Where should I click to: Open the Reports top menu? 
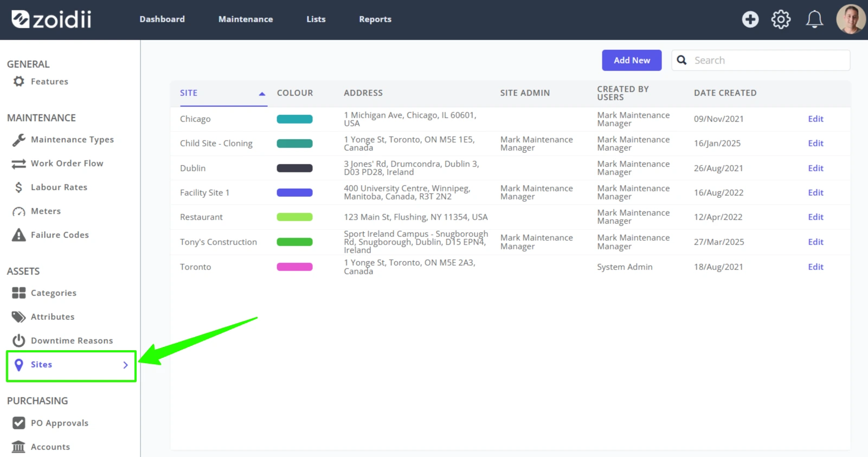375,19
